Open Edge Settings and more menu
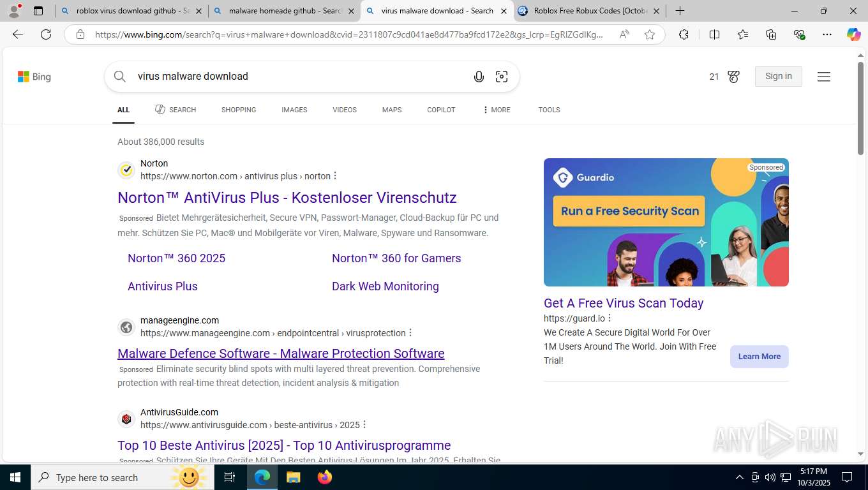Screen dimensions: 868x490 [x=827, y=34]
